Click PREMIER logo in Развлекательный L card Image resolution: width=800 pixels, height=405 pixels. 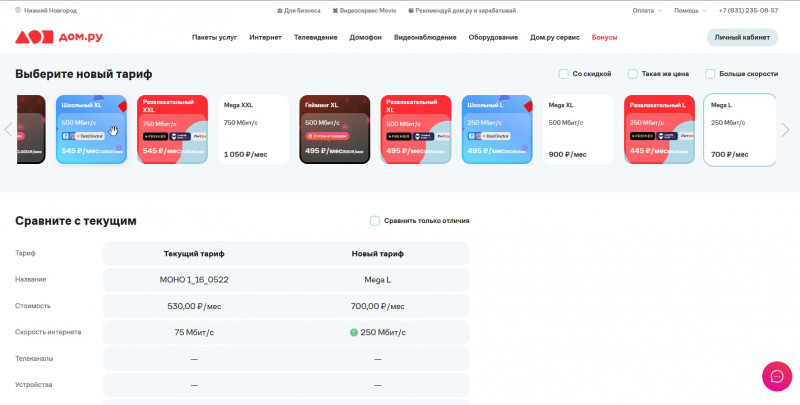642,136
